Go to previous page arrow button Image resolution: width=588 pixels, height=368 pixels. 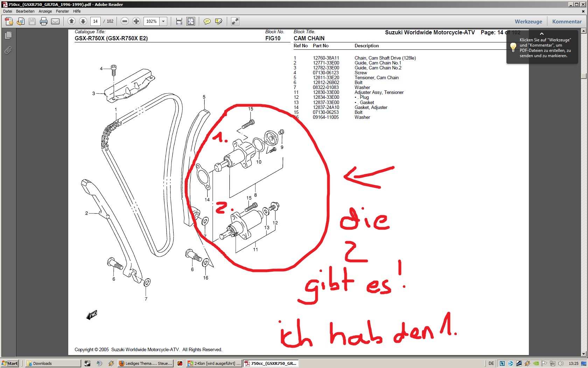point(71,21)
